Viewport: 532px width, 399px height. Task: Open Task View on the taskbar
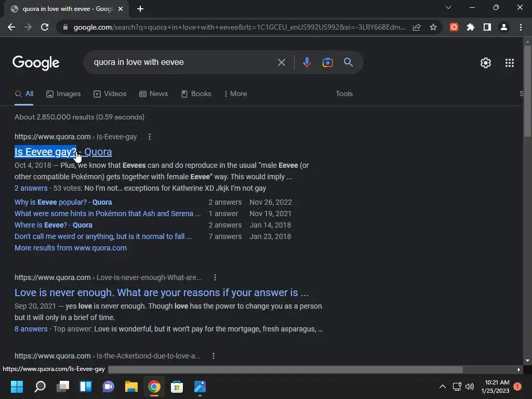click(x=63, y=387)
